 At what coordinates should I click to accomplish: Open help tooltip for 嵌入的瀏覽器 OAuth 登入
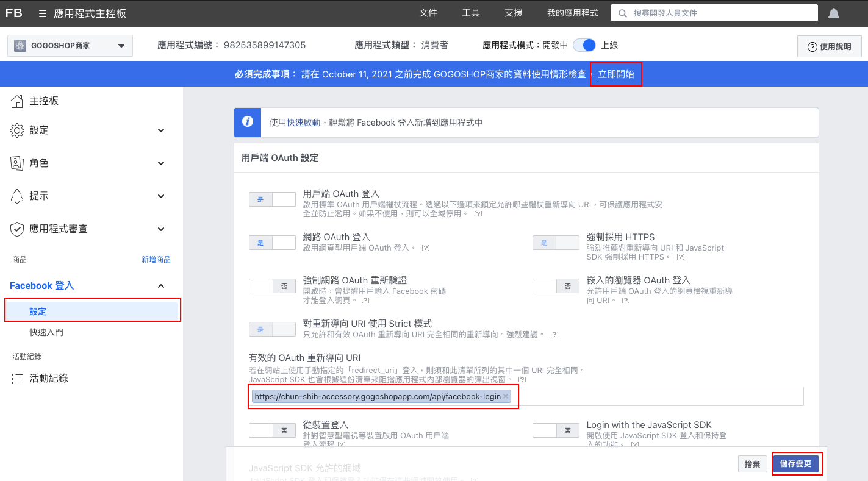click(626, 301)
